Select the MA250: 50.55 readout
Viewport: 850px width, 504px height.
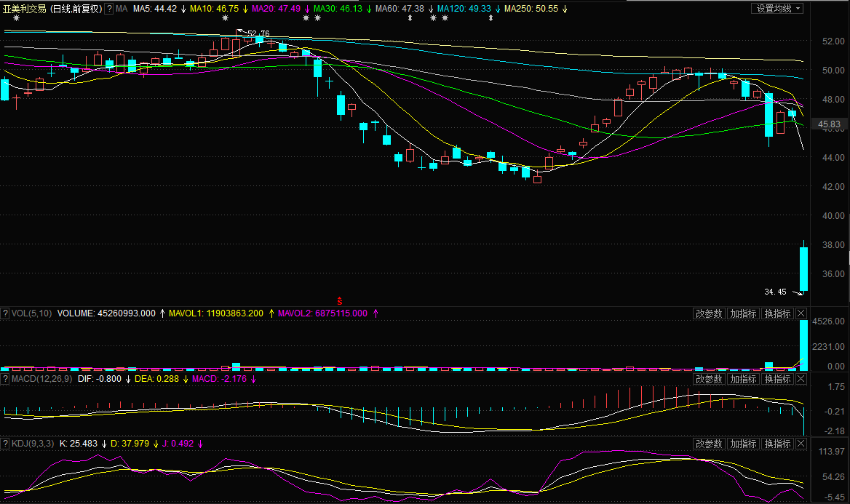pyautogui.click(x=531, y=9)
